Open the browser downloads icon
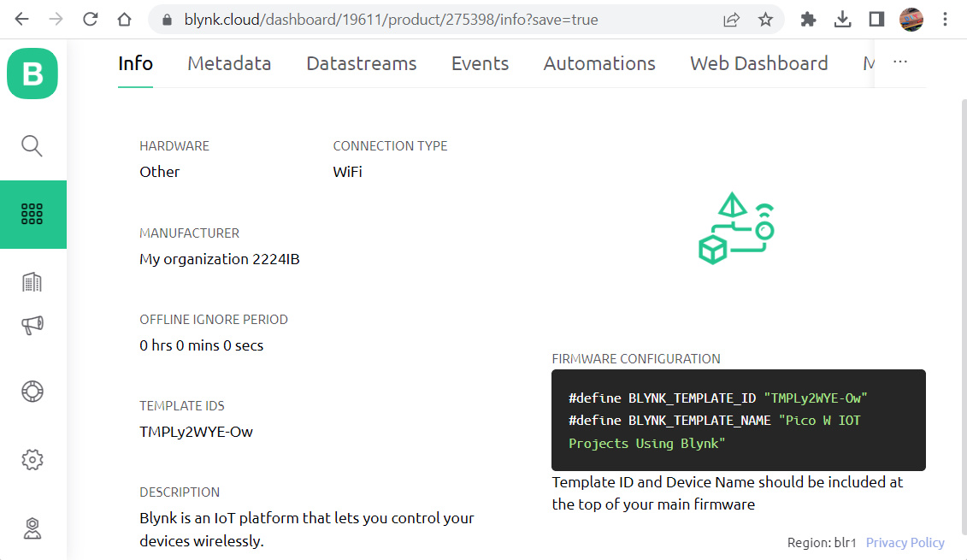 coord(842,20)
